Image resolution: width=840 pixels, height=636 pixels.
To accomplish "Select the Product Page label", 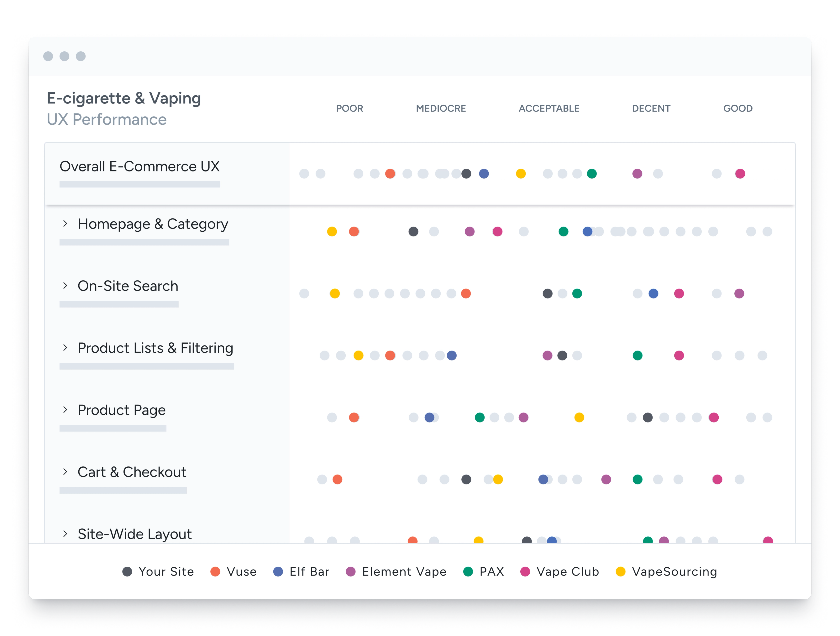I will point(122,410).
